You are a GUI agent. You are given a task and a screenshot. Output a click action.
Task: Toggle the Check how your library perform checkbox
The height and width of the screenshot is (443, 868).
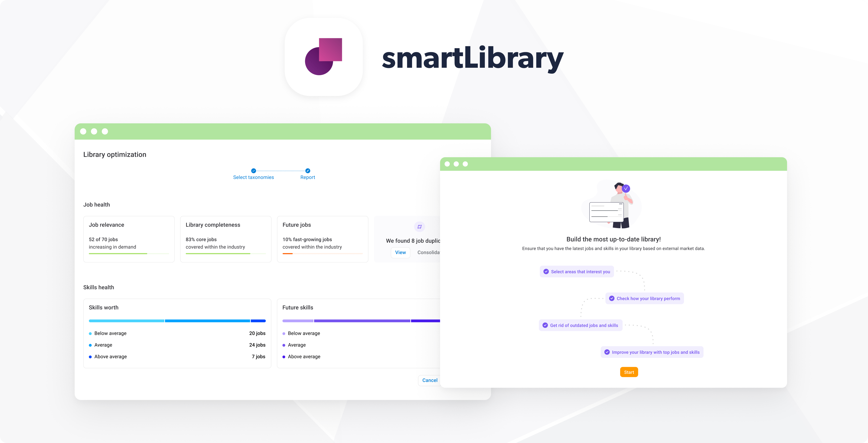pos(612,298)
